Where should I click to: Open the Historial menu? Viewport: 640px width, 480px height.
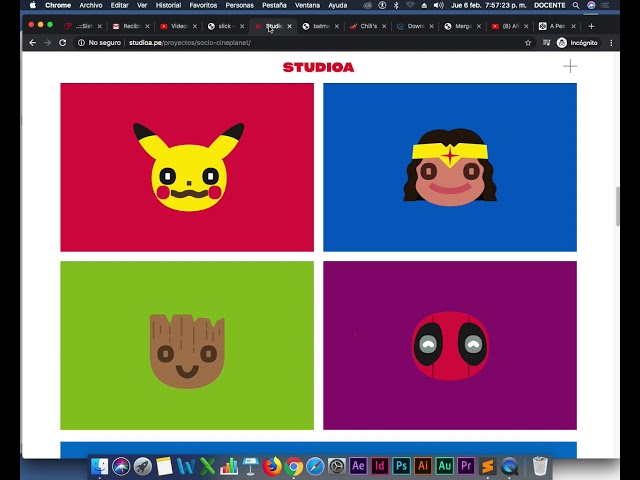click(x=168, y=5)
